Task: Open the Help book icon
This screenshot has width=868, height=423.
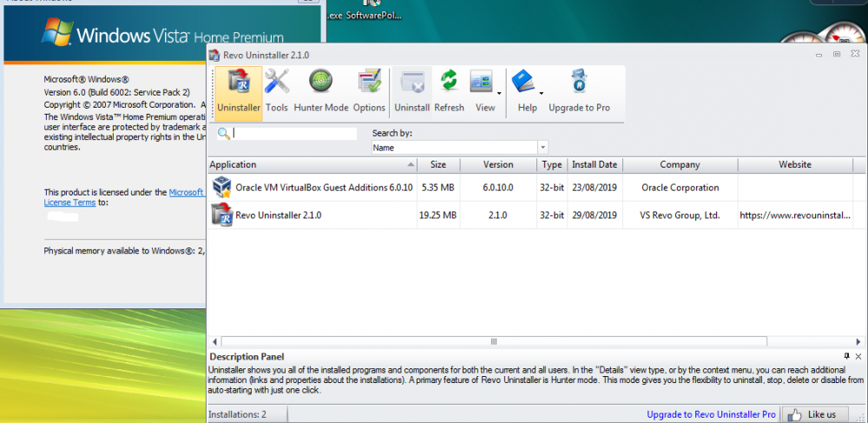Action: [523, 91]
